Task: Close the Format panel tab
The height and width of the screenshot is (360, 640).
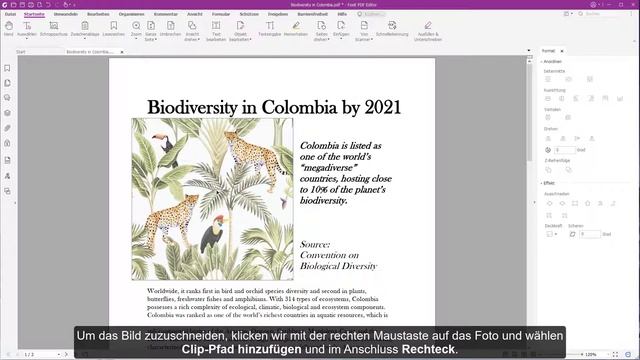Action: (x=562, y=51)
